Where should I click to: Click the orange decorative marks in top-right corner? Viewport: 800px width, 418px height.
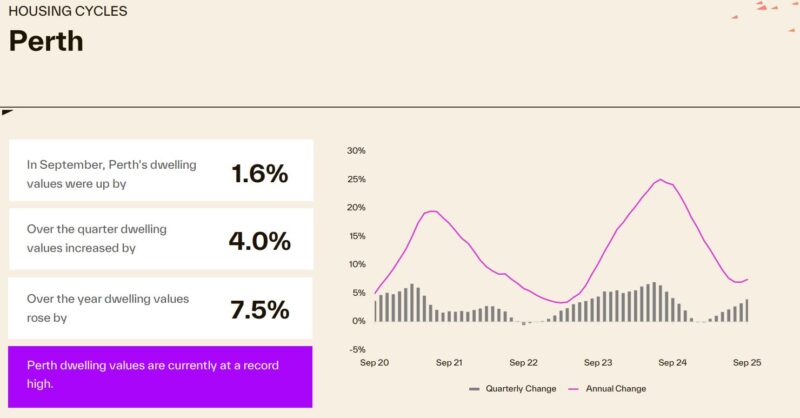(x=765, y=9)
